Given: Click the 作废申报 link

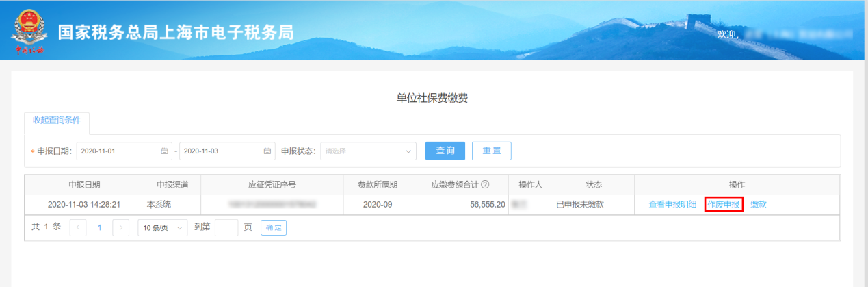Looking at the screenshot, I should point(723,204).
